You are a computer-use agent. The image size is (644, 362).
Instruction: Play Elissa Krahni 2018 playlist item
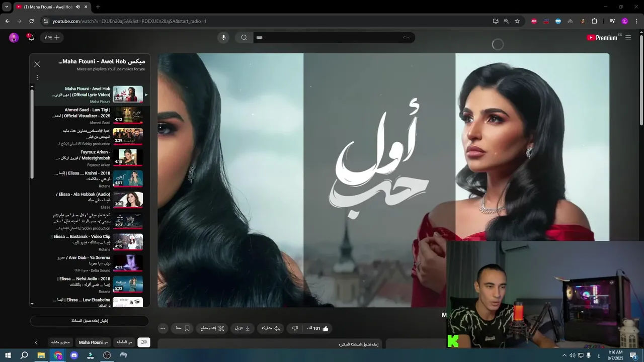point(89,179)
